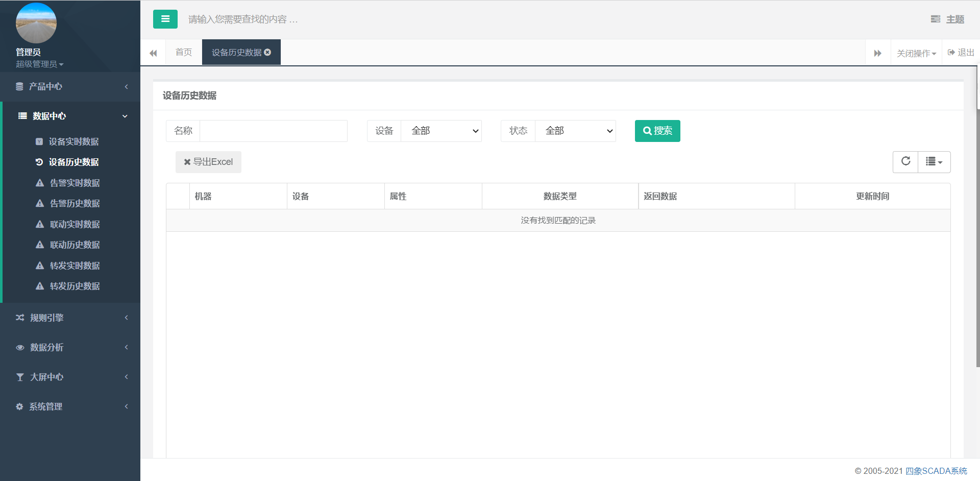
Task: Expand the 超级管理员 role dropdown
Action: tap(39, 64)
